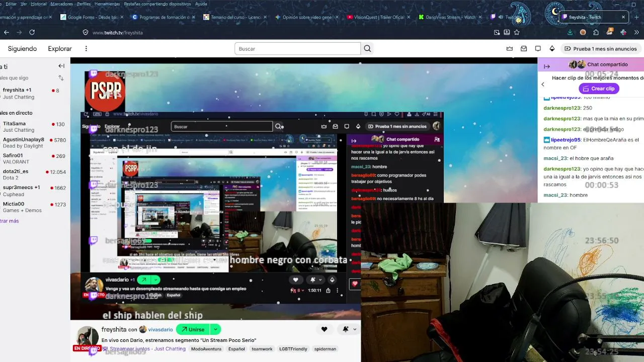644x362 pixels.
Task: Click Just Chatting category link
Action: (x=170, y=349)
